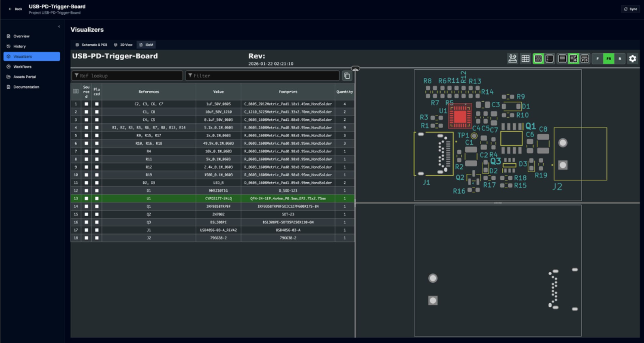Open the iBoM settings gear
Viewport: 644px width, 343px height.
(633, 59)
